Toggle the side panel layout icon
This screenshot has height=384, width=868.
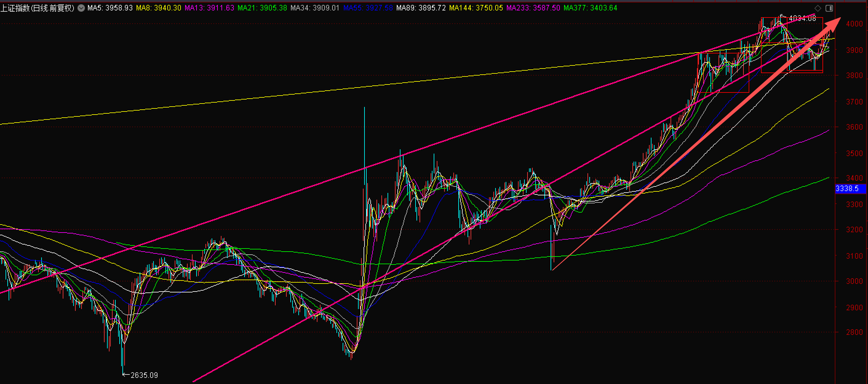(x=829, y=8)
